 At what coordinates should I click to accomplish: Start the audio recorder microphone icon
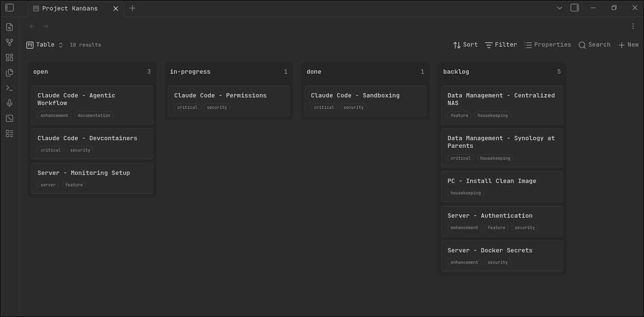click(9, 103)
